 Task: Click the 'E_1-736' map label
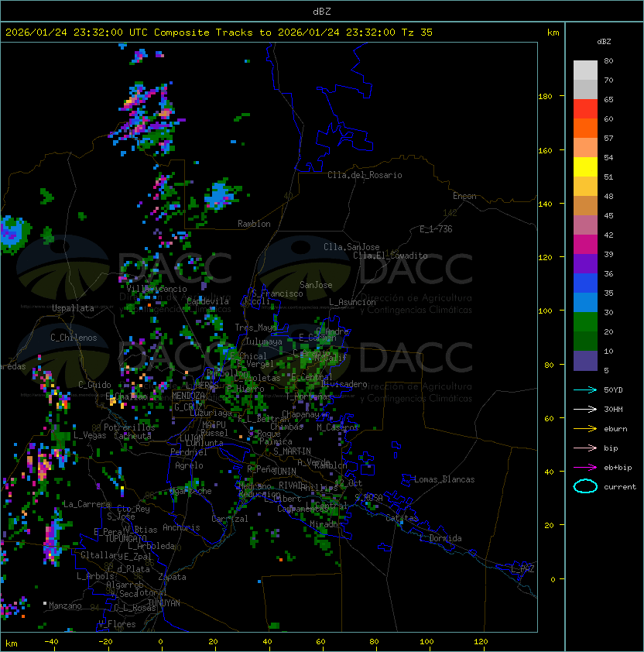coord(436,229)
